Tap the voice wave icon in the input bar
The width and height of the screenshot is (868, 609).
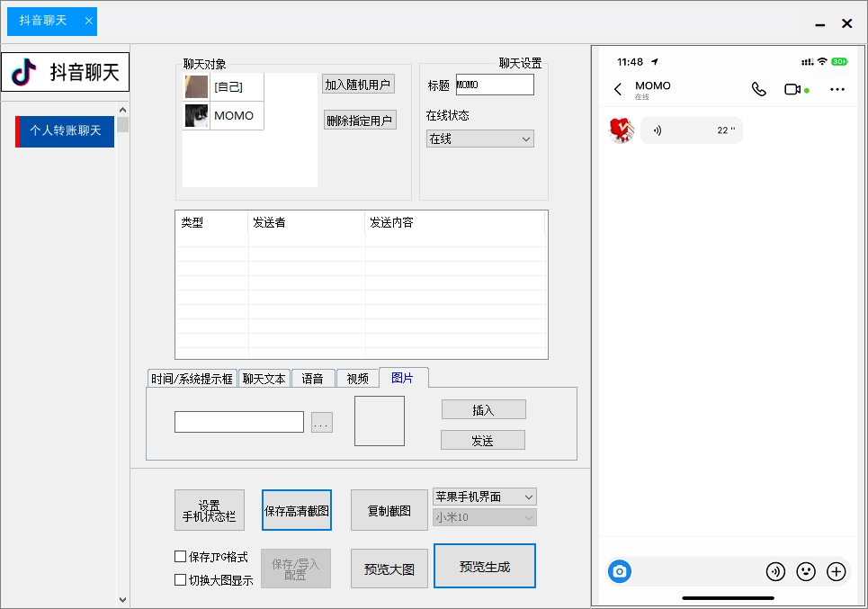(775, 571)
